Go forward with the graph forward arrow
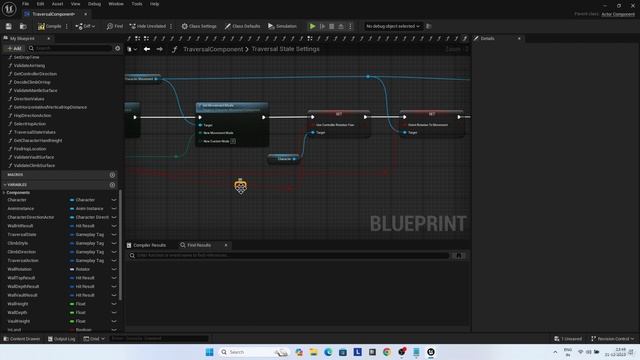 click(160, 49)
